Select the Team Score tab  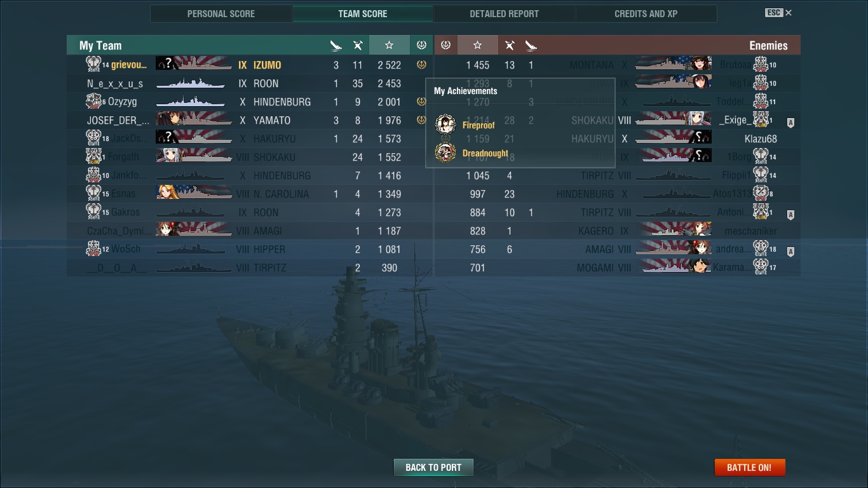coord(363,13)
